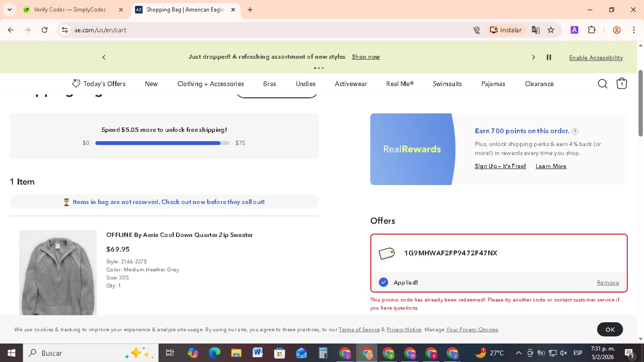Image resolution: width=644 pixels, height=362 pixels.
Task: Click the address bar URL ae.com/us/en/cart
Action: 100,30
